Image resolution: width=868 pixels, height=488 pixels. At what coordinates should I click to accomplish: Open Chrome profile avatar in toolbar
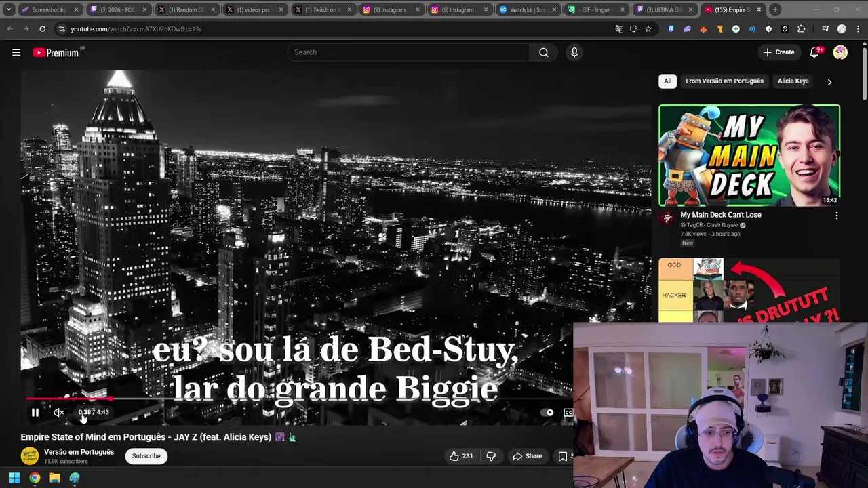(x=842, y=29)
